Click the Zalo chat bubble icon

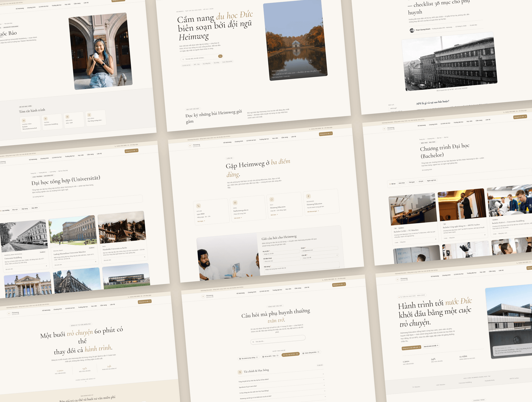[x=272, y=199]
